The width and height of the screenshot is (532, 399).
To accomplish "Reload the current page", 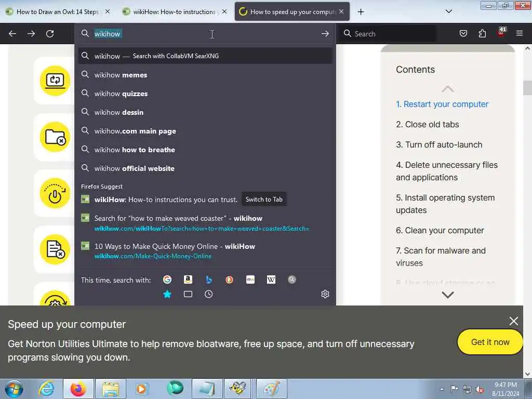I will pyautogui.click(x=50, y=34).
